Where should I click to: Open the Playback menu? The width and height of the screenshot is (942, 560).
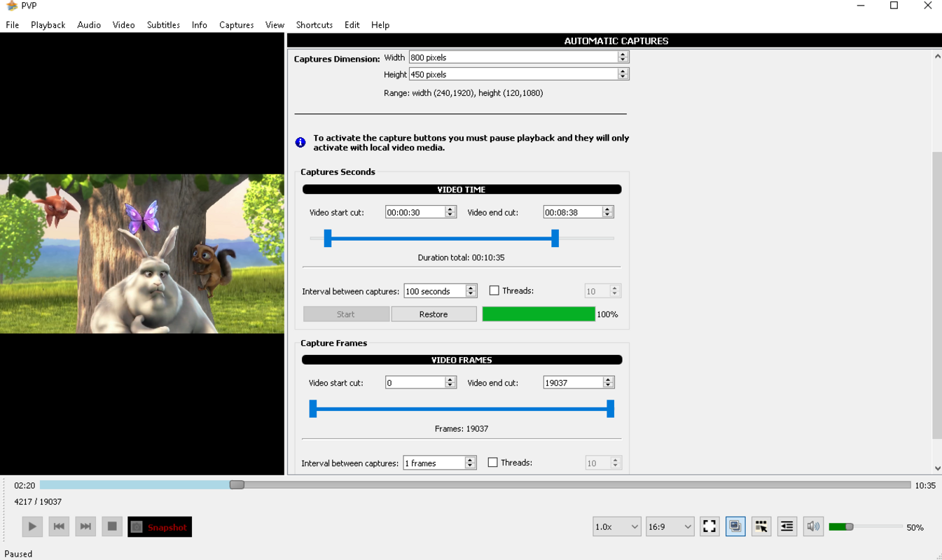[x=48, y=24]
